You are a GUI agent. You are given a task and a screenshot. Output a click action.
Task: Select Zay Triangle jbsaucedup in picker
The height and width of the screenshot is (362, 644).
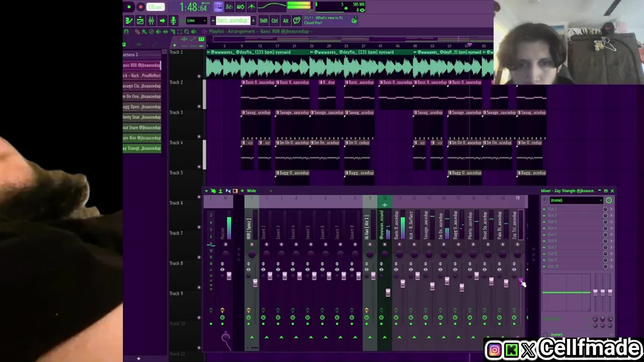[x=142, y=148]
